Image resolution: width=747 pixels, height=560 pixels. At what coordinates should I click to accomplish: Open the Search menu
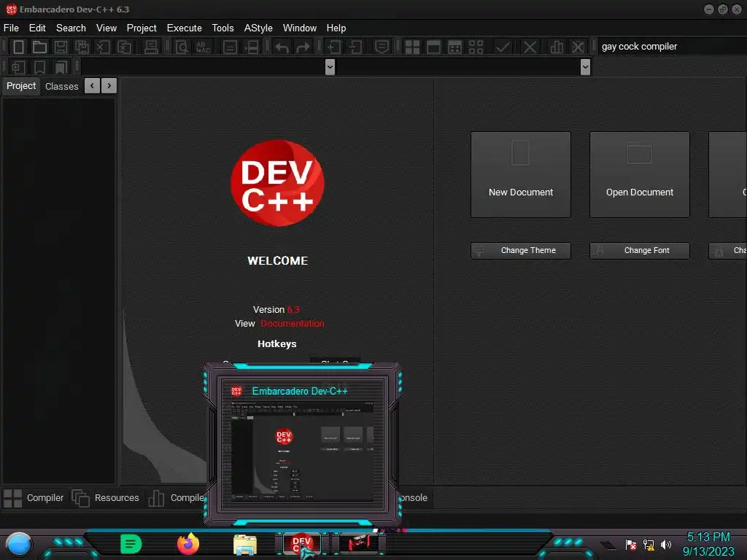[71, 28]
